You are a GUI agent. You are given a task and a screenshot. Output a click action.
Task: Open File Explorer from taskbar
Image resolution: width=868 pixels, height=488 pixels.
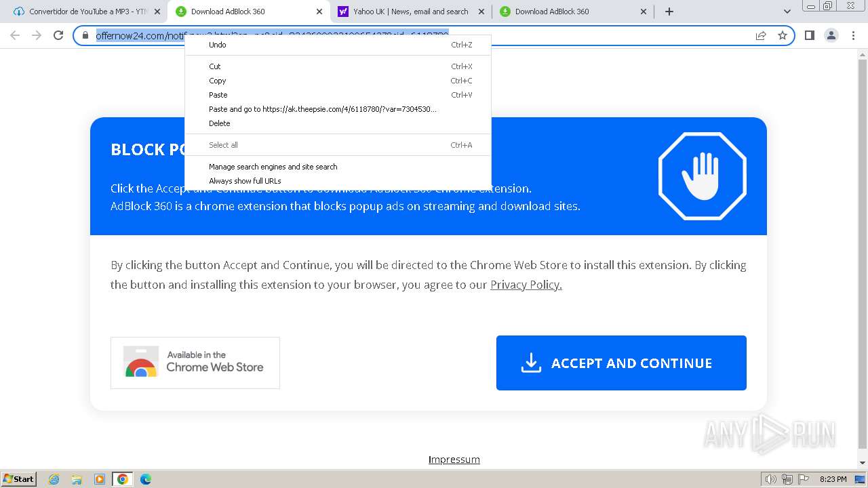coord(77,479)
